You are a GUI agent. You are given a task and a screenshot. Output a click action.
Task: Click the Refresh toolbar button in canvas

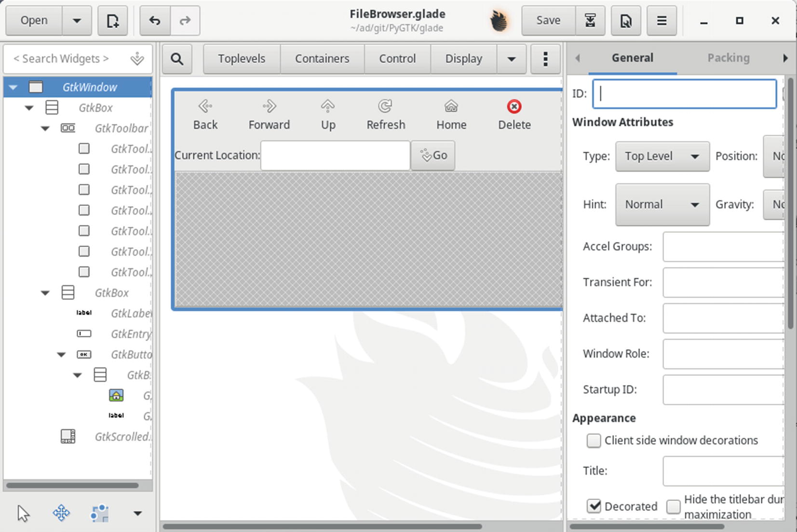click(386, 115)
